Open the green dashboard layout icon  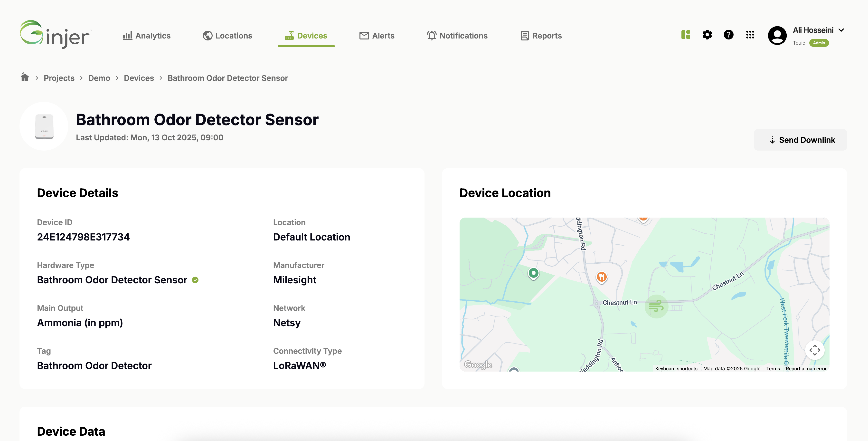click(685, 35)
